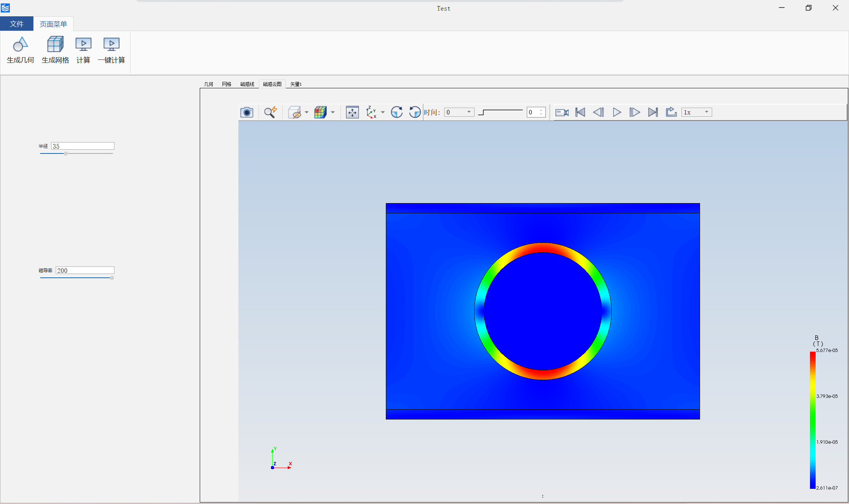Take a screenshot with the camera icon
849x504 pixels.
point(247,112)
